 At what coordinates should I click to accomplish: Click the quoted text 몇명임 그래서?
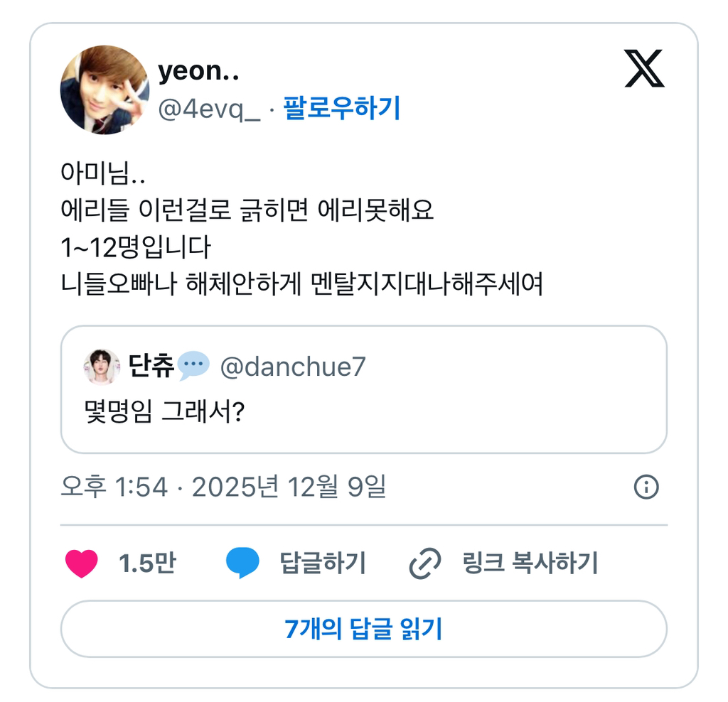point(164,411)
